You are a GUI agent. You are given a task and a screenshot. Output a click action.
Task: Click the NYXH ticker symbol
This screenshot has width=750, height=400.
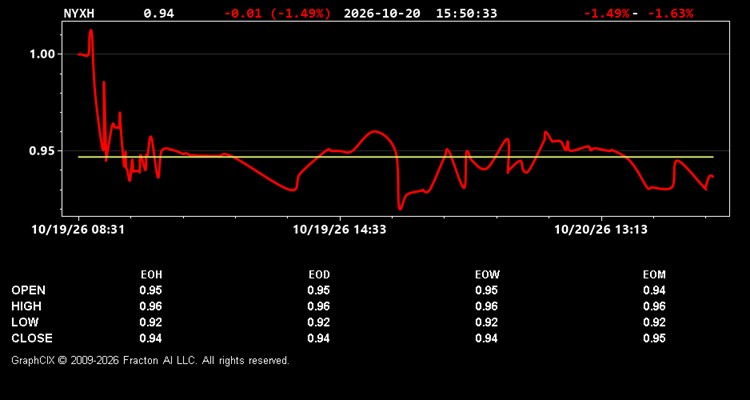point(79,13)
